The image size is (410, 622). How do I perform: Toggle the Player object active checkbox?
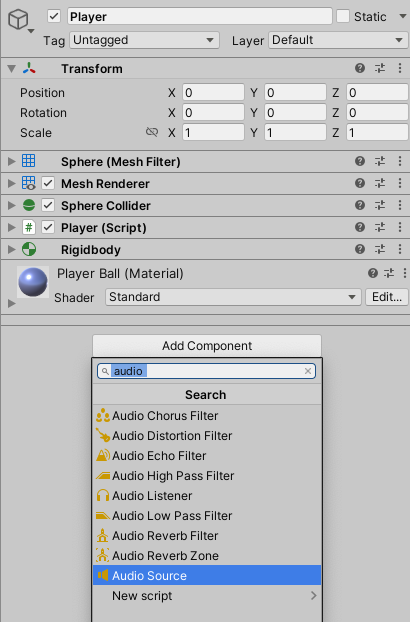point(54,16)
